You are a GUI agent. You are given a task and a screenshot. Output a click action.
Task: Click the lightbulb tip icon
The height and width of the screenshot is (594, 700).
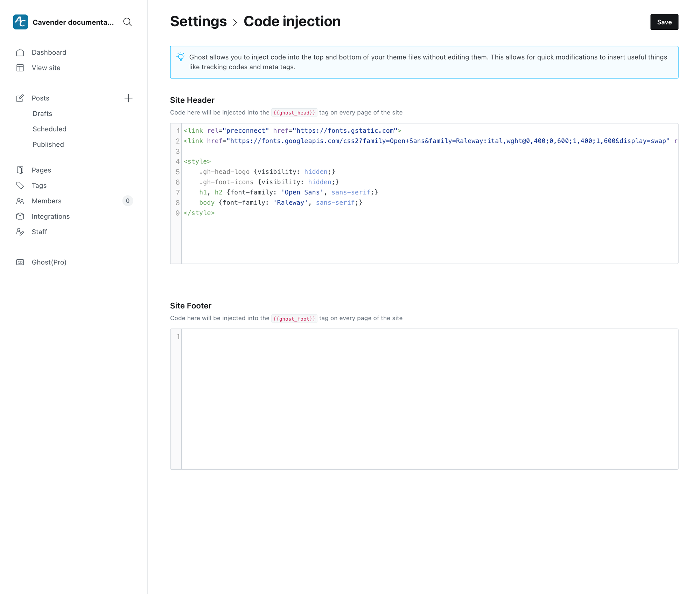[181, 57]
